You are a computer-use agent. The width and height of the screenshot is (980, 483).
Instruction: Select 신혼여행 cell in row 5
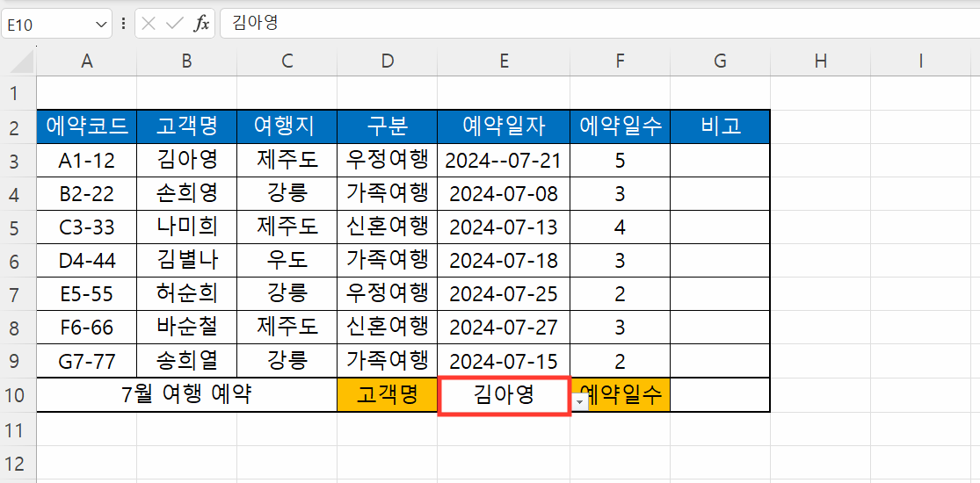click(388, 227)
